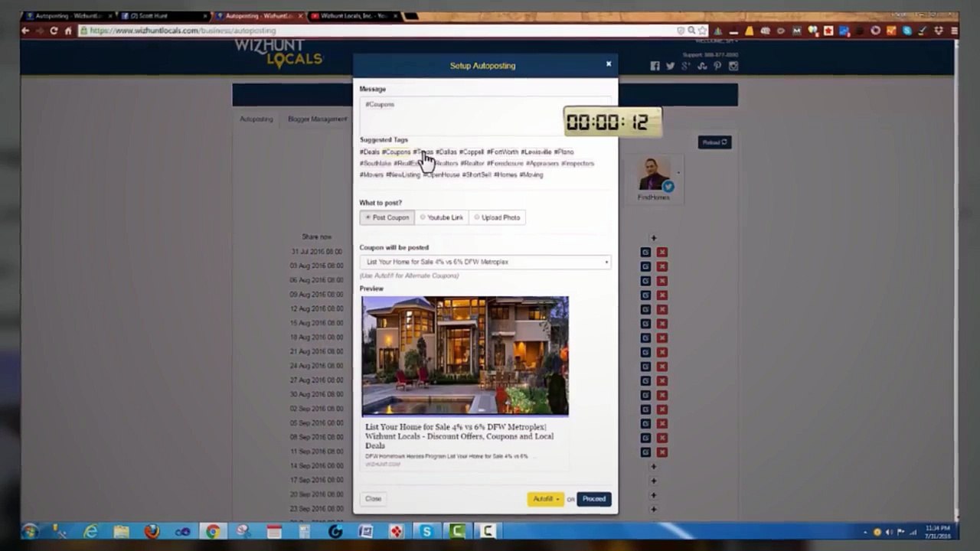Viewport: 980px width, 551px height.
Task: Add the #Inspectors suggested tag
Action: [x=577, y=163]
